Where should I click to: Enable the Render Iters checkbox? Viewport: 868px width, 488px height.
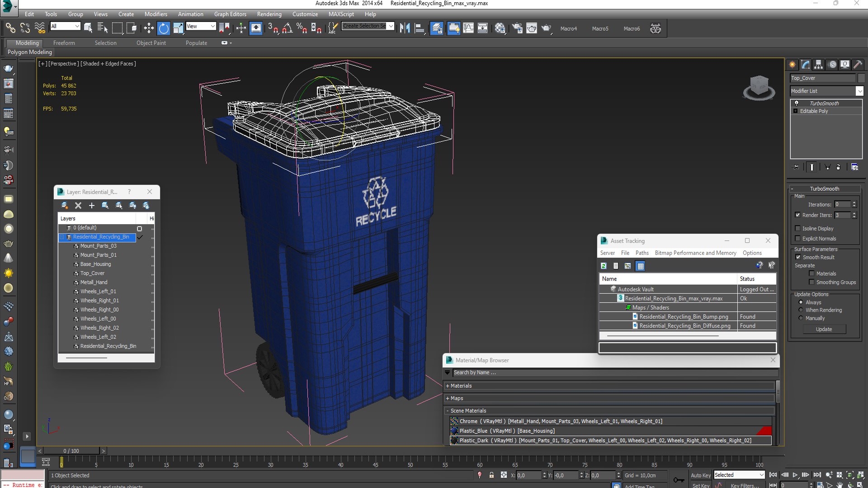pyautogui.click(x=797, y=215)
